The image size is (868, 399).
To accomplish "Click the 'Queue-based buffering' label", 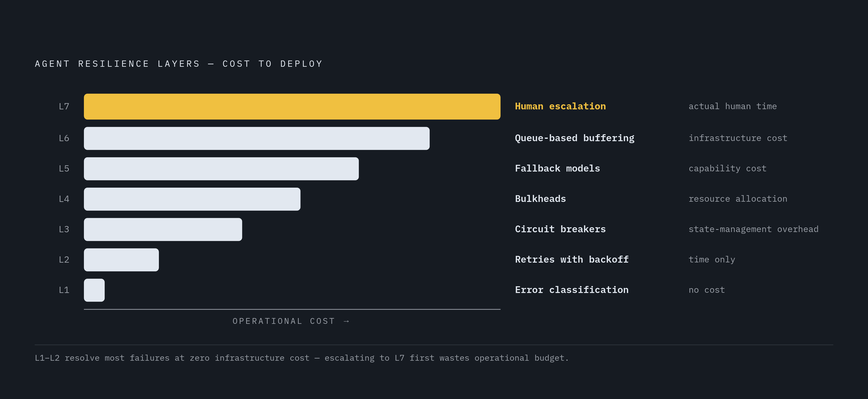I will click(575, 138).
